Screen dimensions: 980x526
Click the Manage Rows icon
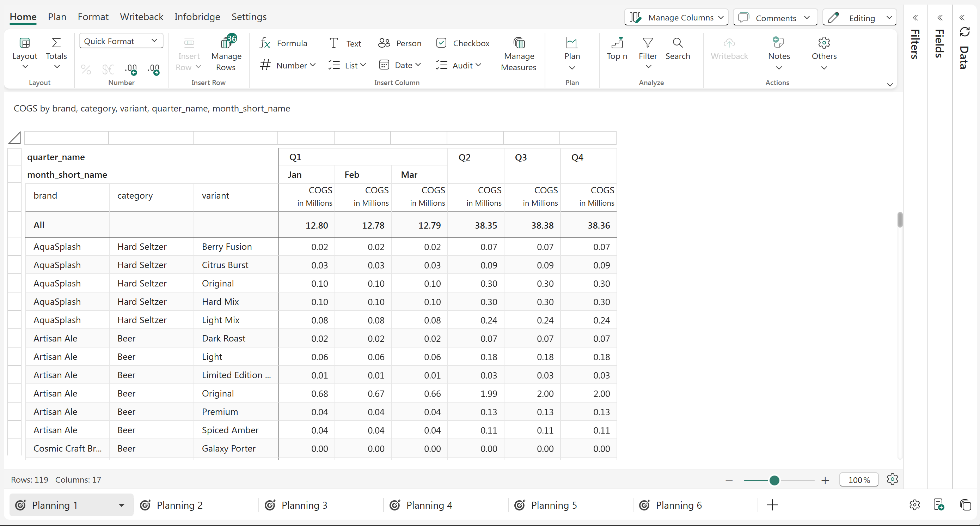[x=226, y=43]
